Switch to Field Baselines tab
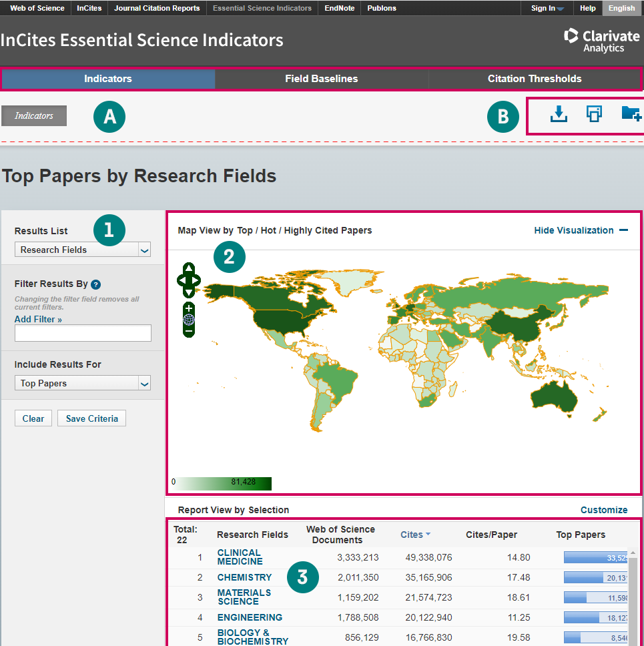Image resolution: width=644 pixels, height=646 pixels. [322, 79]
